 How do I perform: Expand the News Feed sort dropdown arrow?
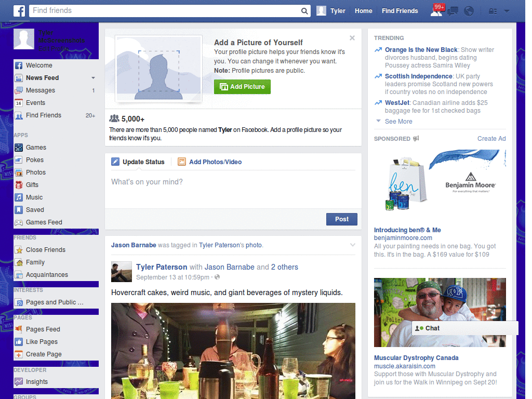click(93, 78)
